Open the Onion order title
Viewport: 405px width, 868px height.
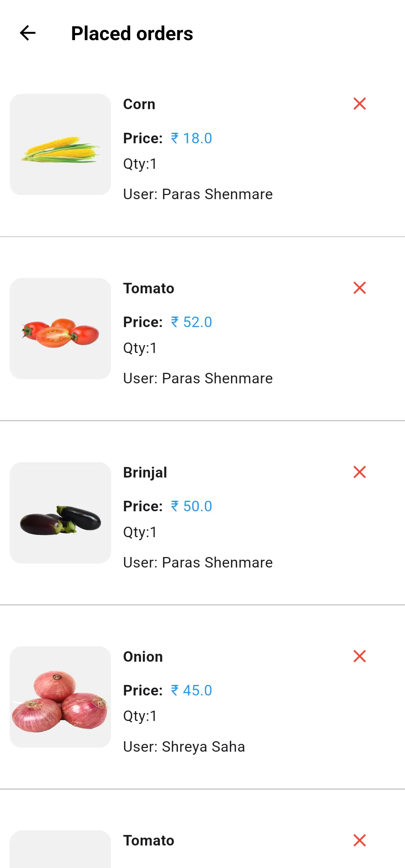point(143,657)
